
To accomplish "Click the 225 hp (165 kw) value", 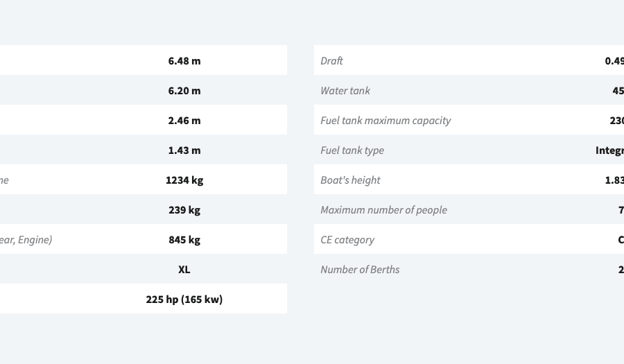I will [x=184, y=300].
